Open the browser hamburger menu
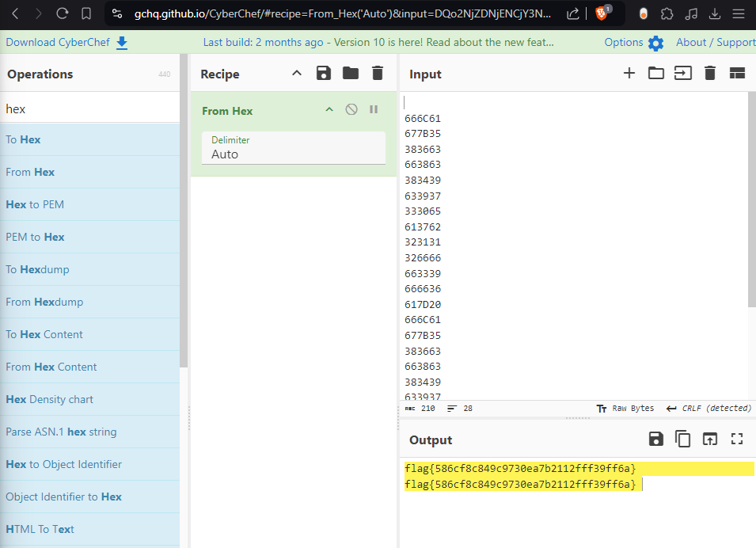756x548 pixels. pyautogui.click(x=738, y=13)
